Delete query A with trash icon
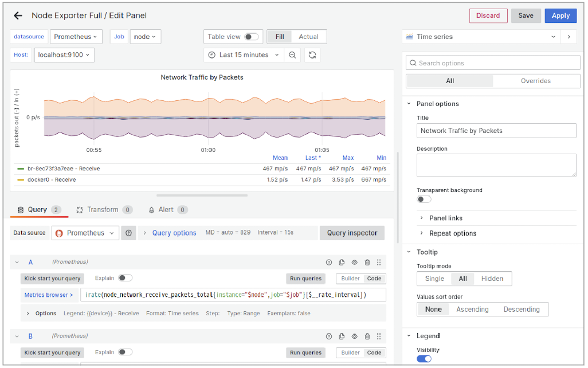Viewport: 588px width, 368px height. (367, 262)
